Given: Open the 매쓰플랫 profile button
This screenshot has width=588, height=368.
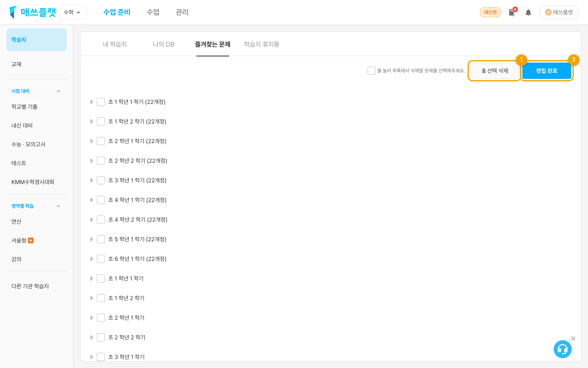Looking at the screenshot, I should [x=559, y=12].
